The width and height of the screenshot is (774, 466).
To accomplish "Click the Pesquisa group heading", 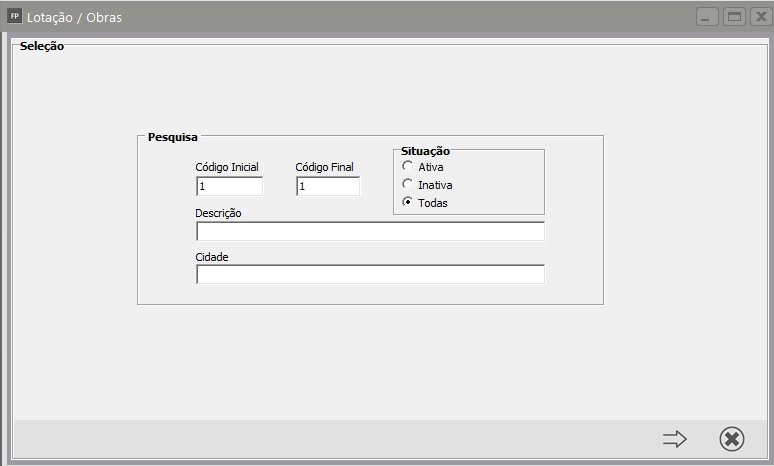I will click(172, 136).
